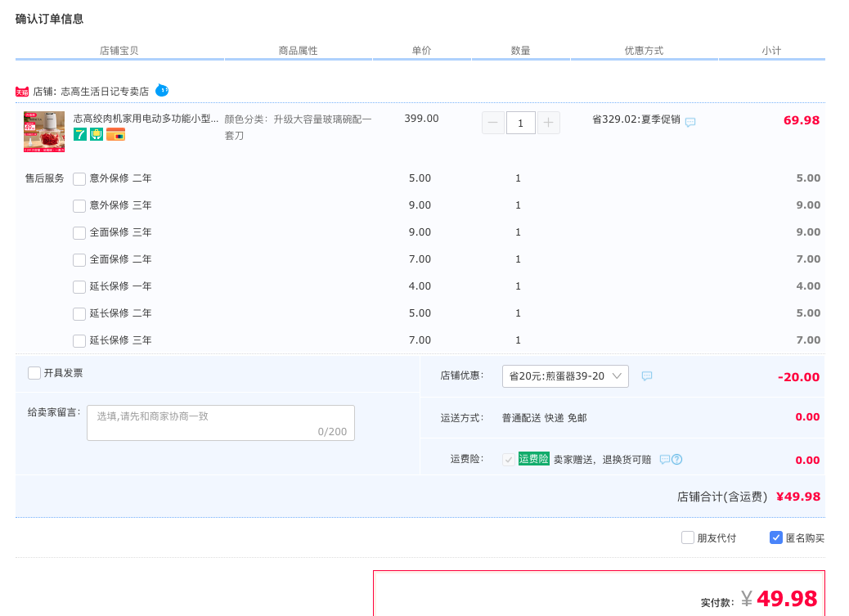Screen dimensions: 849x616
Task: Check 全面保修 三年 service option
Action: (x=79, y=233)
